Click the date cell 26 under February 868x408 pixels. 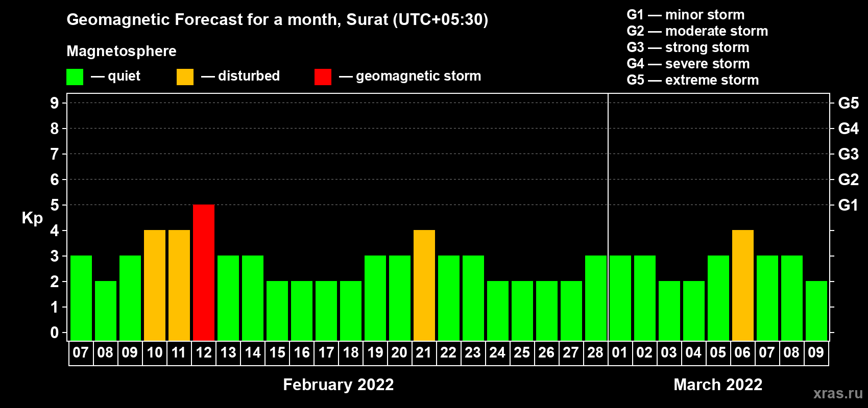coord(547,353)
